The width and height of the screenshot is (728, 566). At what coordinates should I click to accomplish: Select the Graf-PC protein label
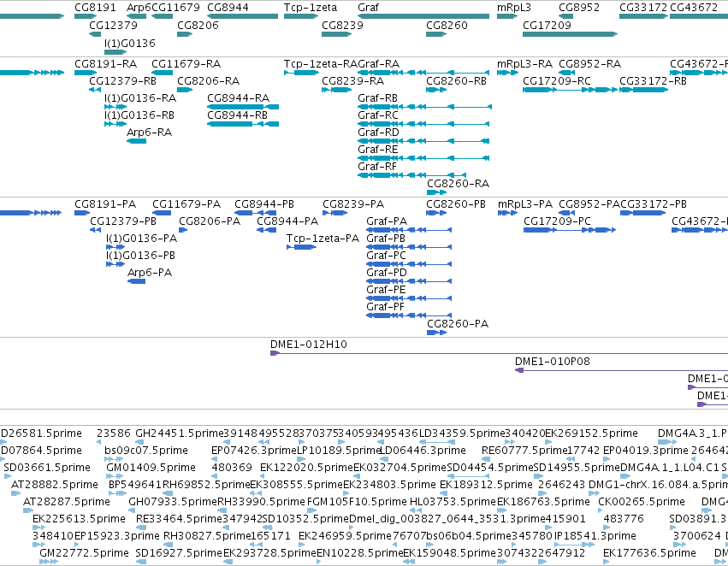[387, 256]
